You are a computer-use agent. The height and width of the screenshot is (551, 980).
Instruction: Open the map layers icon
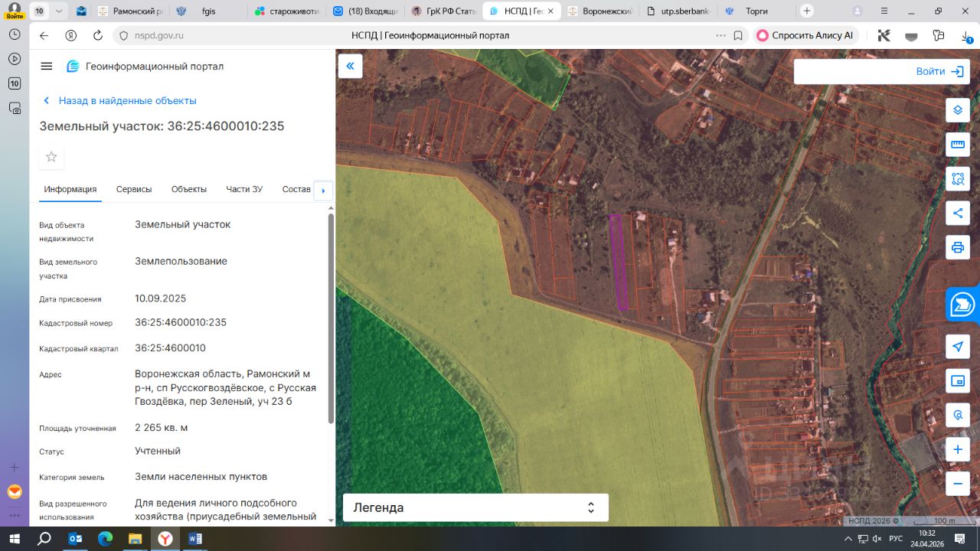[957, 110]
